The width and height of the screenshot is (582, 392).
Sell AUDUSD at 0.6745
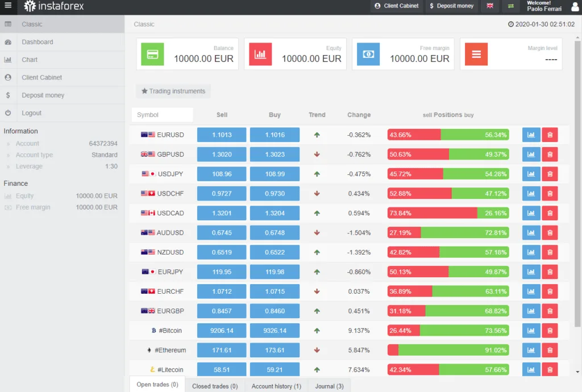pyautogui.click(x=222, y=232)
